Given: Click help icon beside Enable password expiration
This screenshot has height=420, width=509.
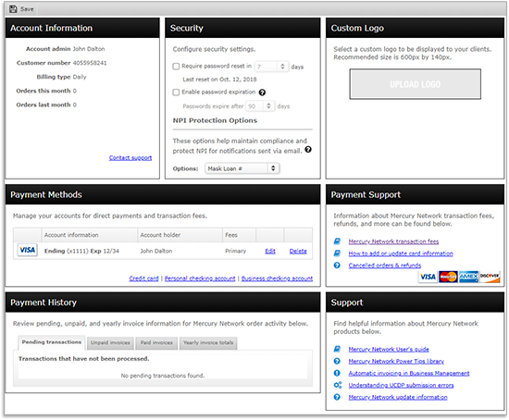Looking at the screenshot, I should click(x=262, y=93).
